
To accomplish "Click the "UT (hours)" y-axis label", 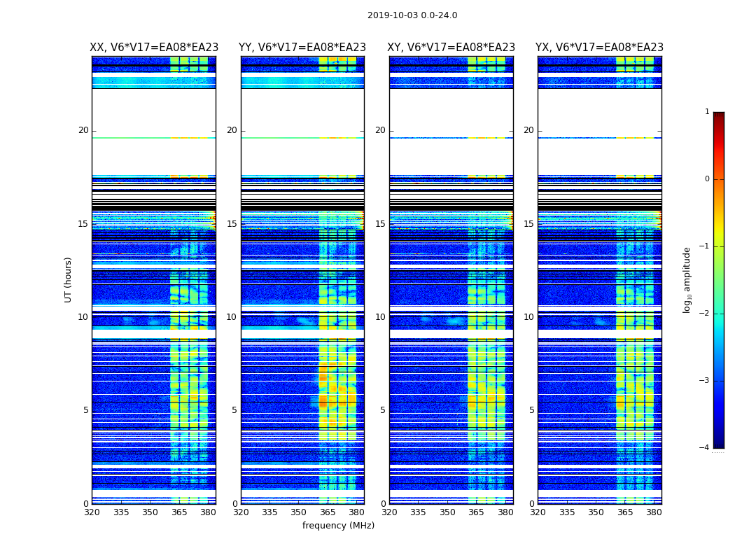I will 69,280.
